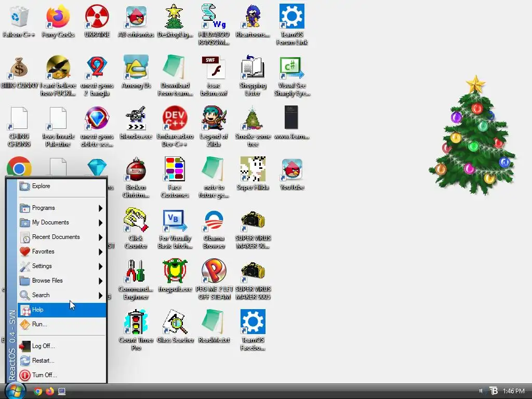Select Restart... in start menu
The height and width of the screenshot is (399, 532).
click(62, 361)
